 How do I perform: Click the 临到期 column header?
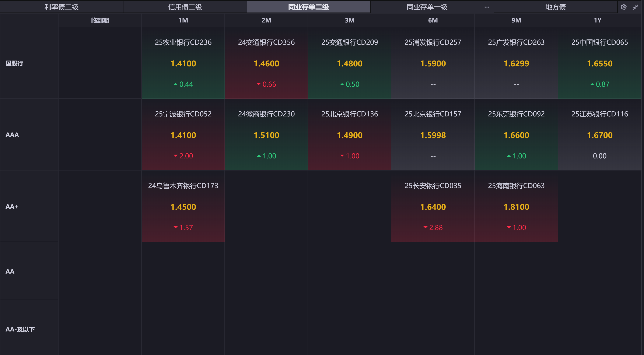(x=100, y=20)
